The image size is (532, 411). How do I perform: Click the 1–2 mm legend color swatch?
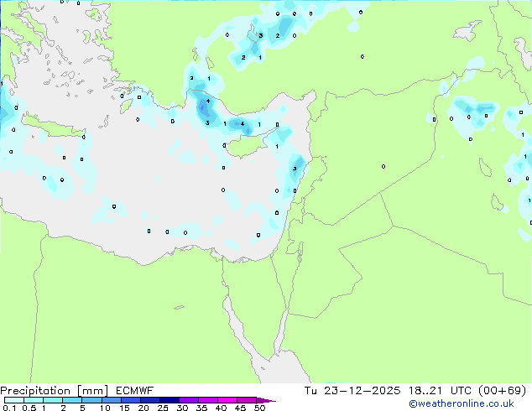tap(53, 400)
